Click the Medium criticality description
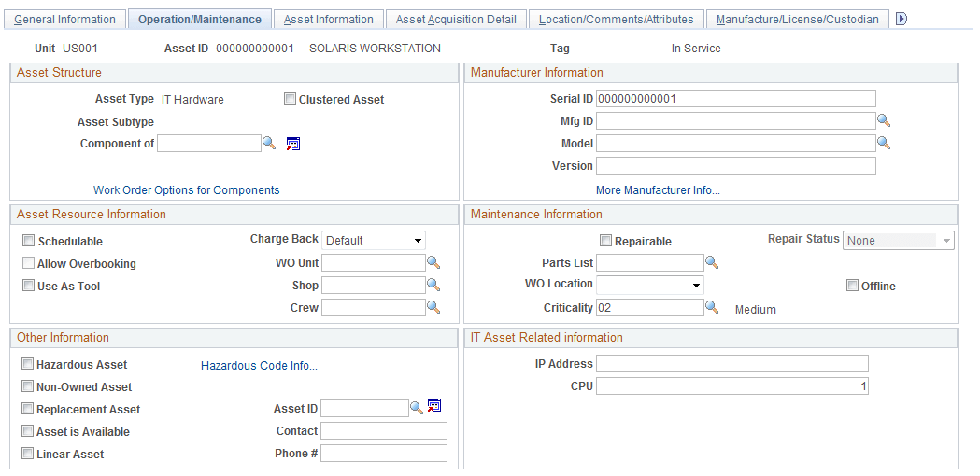Image resolution: width=980 pixels, height=476 pixels. pyautogui.click(x=756, y=309)
